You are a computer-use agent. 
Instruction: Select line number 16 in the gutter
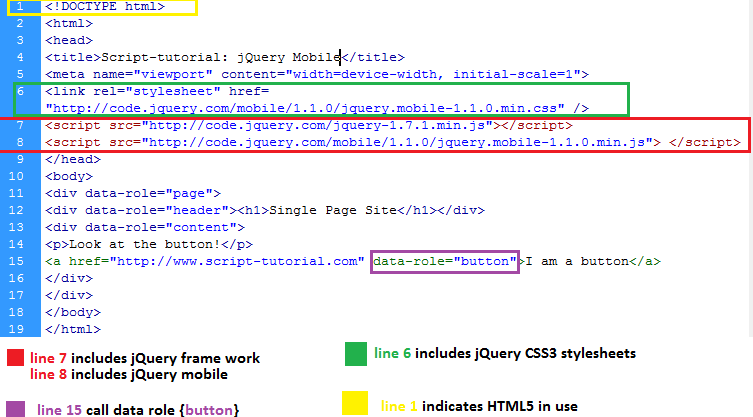click(x=16, y=279)
